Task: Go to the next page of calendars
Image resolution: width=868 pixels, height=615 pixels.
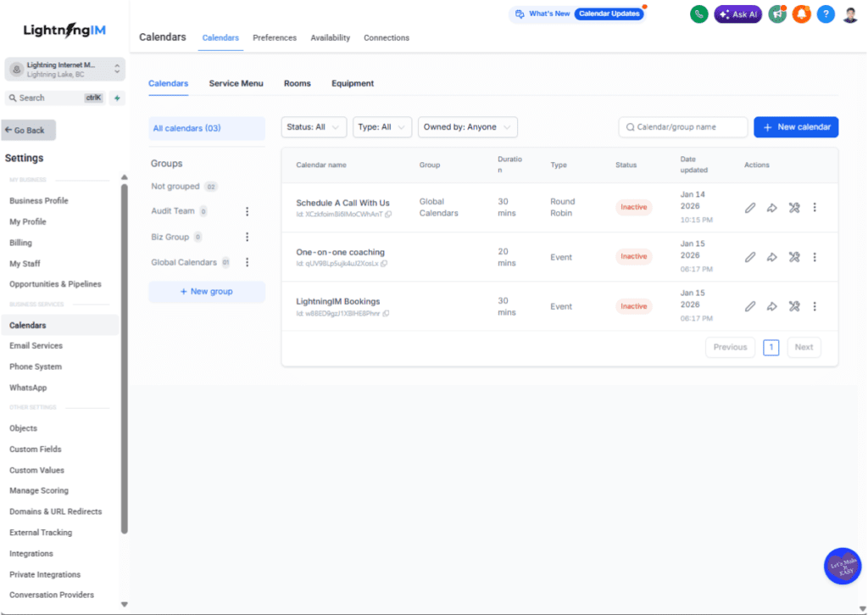Action: (803, 347)
